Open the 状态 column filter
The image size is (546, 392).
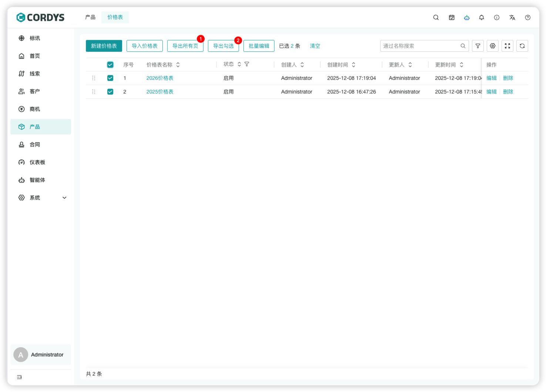point(247,64)
